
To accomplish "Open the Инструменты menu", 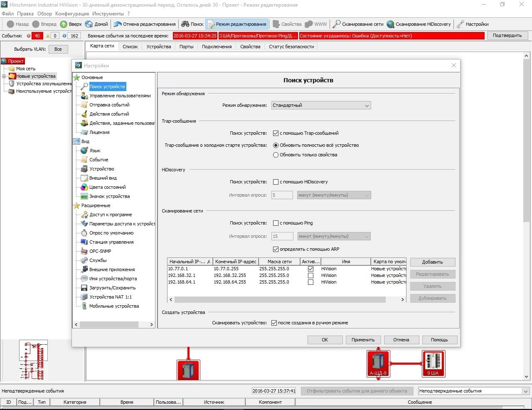I will (x=108, y=14).
